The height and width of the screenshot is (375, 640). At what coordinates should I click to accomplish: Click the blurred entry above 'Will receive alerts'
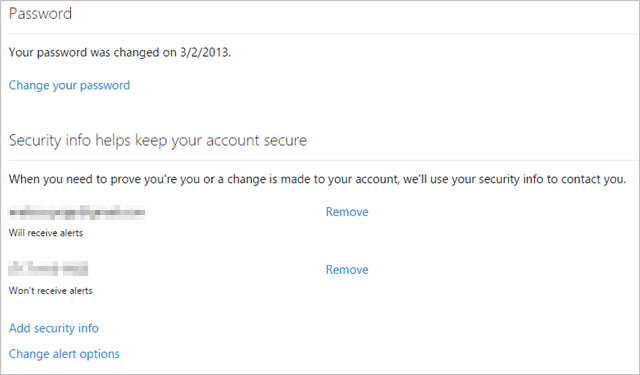pyautogui.click(x=77, y=212)
